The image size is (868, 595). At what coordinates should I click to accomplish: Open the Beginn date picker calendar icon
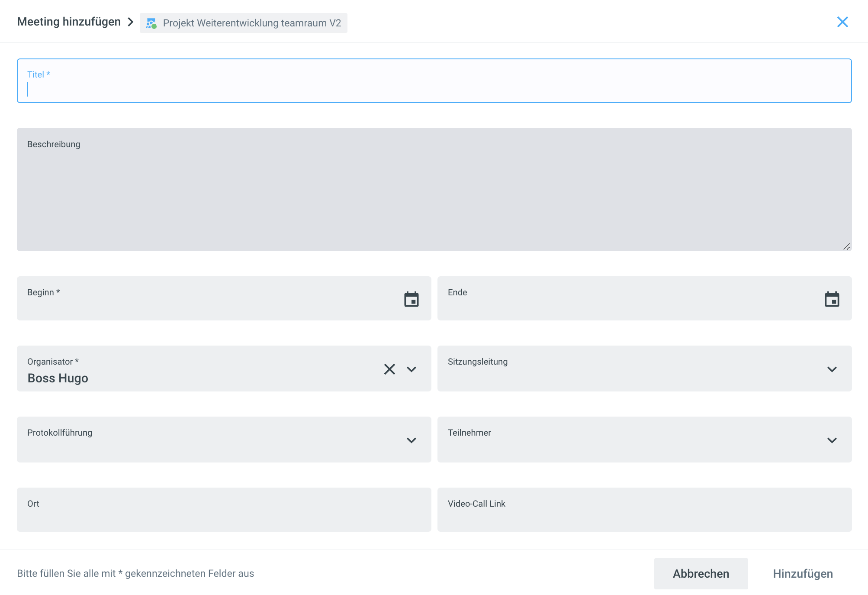(411, 299)
